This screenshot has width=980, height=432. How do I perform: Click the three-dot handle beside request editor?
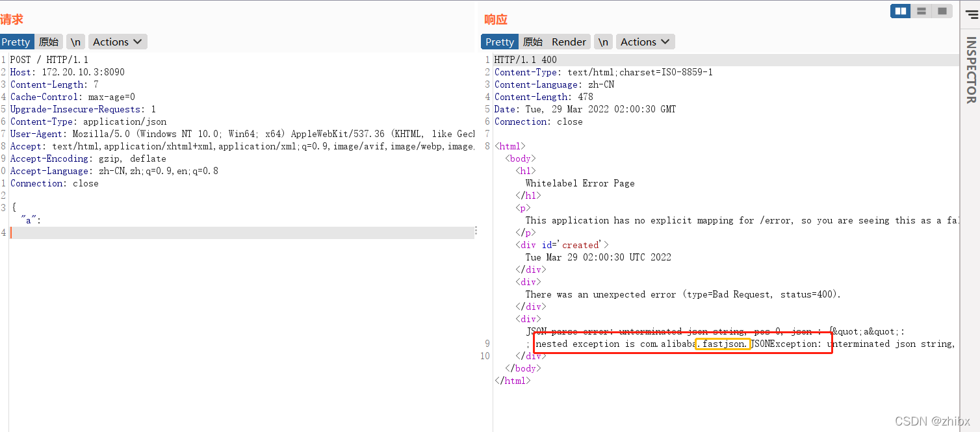[x=476, y=231]
